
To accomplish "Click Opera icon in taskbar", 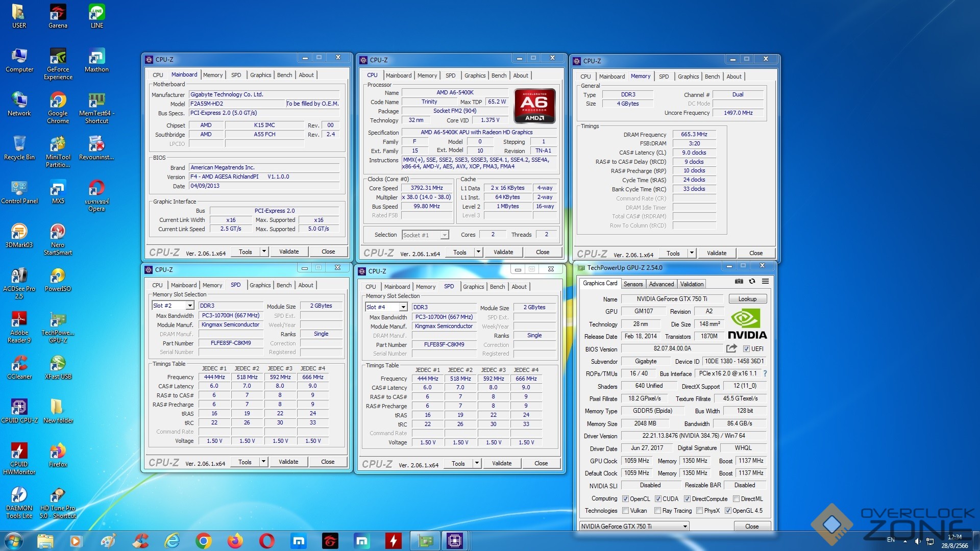I will coord(266,541).
